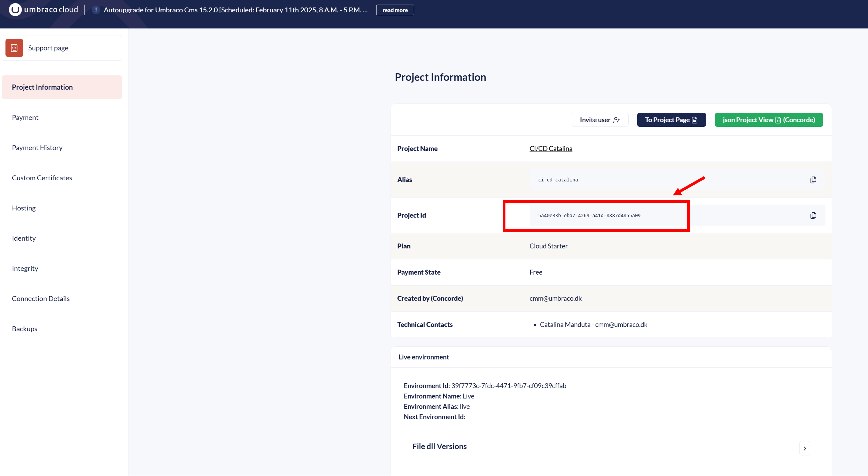Click the ci-cd-catalina alias field
This screenshot has height=476, width=868.
pyautogui.click(x=558, y=180)
